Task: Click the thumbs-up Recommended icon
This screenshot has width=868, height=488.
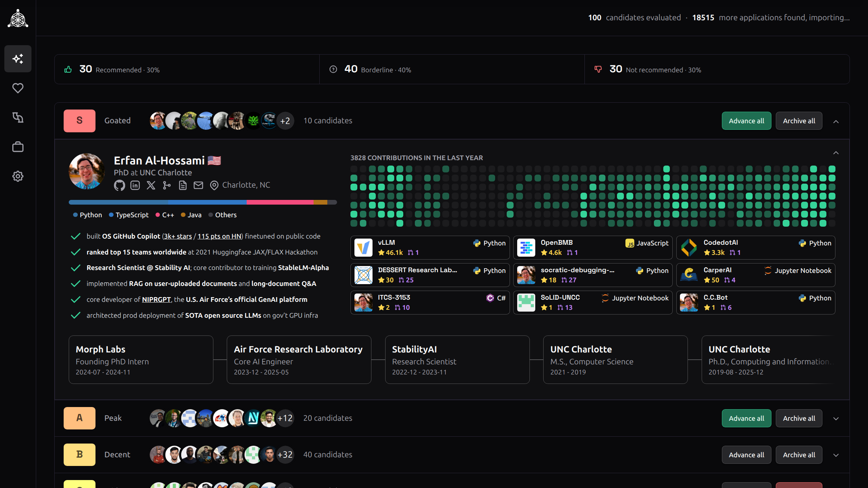Action: 68,69
